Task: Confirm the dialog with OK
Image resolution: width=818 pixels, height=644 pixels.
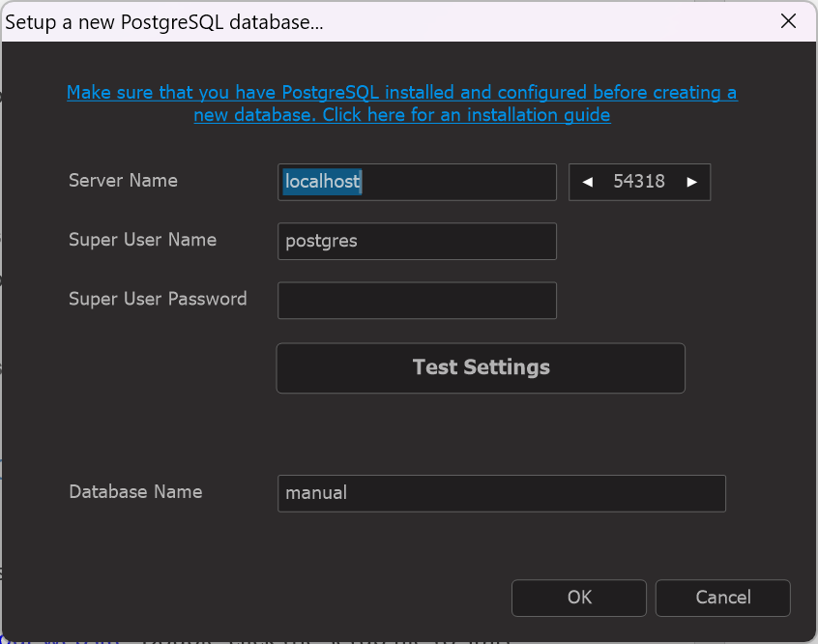Action: pos(579,598)
